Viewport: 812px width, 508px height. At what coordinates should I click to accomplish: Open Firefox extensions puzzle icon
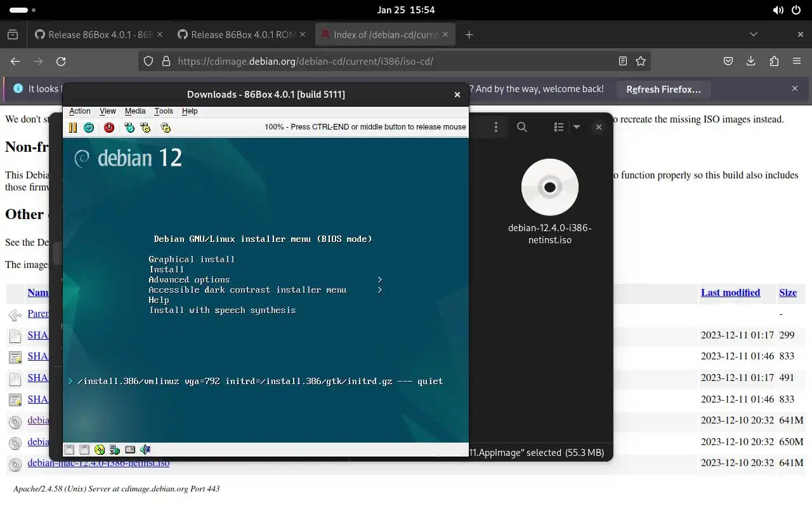click(x=774, y=62)
